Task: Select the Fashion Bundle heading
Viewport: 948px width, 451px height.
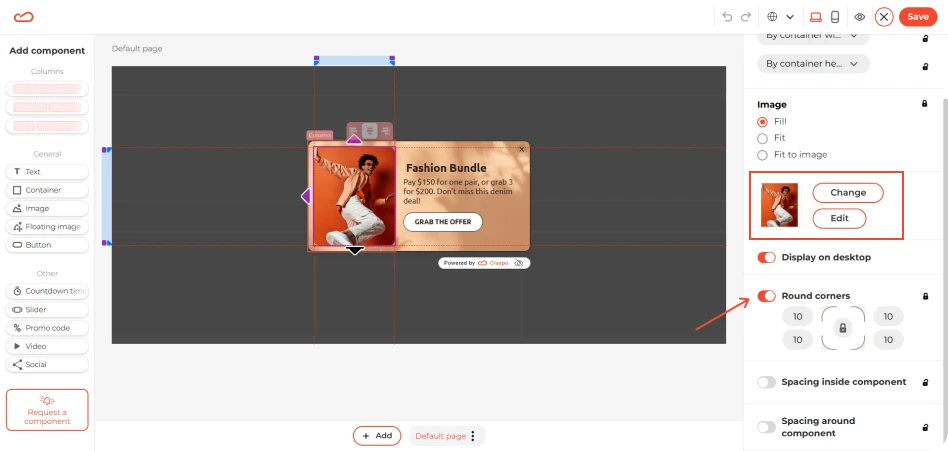Action: 446,168
